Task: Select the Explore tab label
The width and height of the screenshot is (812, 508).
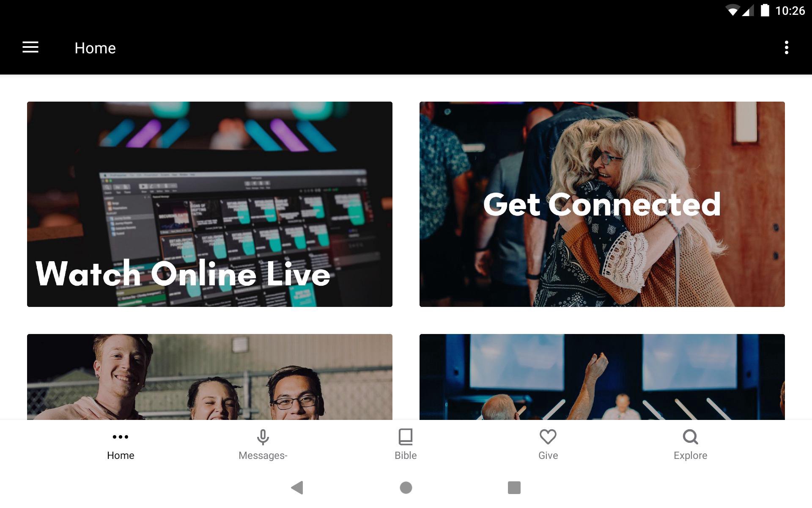Action: [690, 456]
